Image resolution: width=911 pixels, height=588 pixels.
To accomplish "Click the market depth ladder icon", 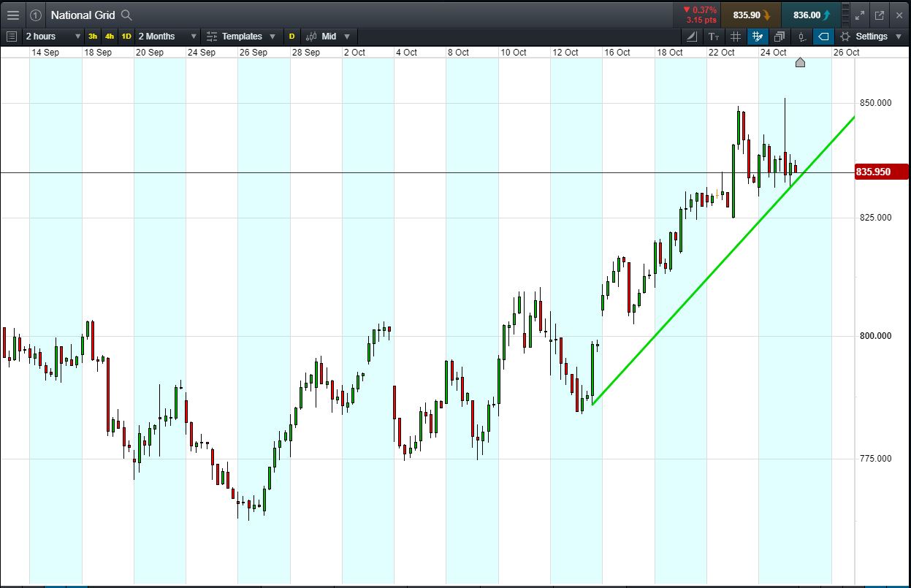I will tap(846, 15).
